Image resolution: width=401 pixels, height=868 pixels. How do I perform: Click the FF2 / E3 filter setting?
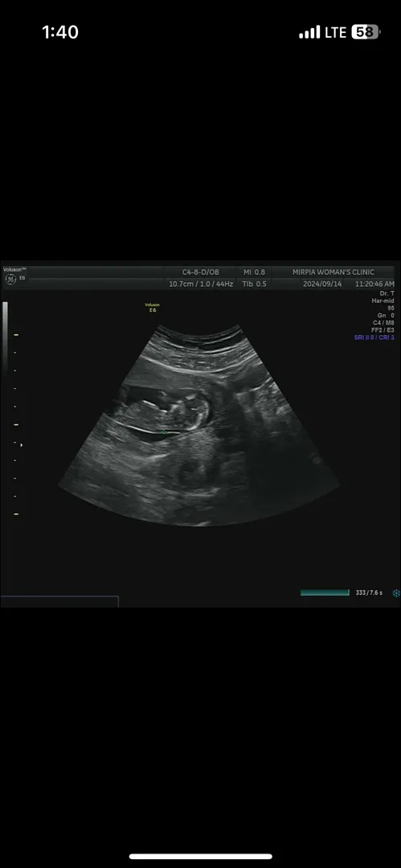tap(383, 330)
